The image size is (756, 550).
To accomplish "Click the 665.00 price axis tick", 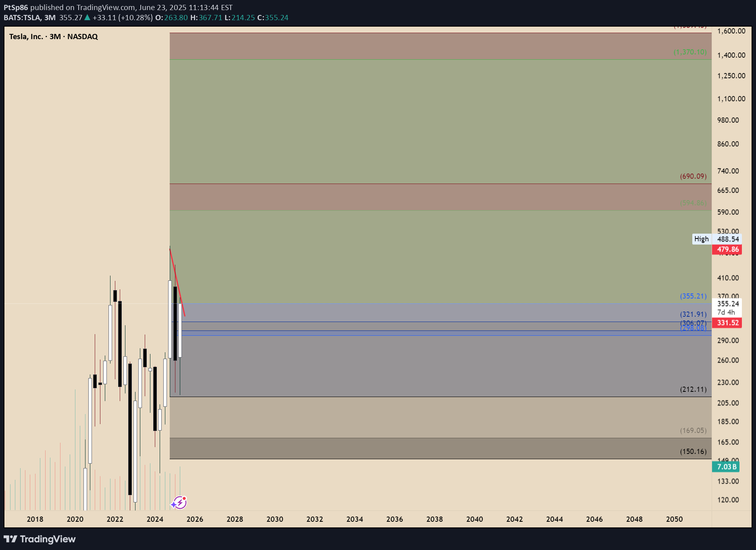I will pos(728,190).
